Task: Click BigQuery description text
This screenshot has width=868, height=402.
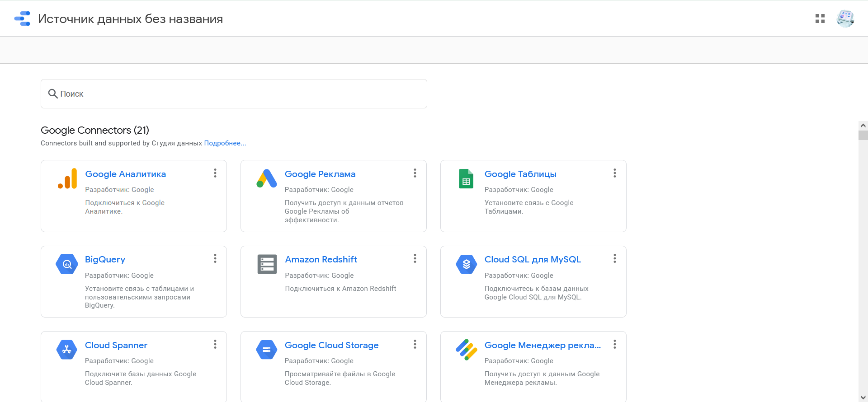Action: pyautogui.click(x=139, y=297)
